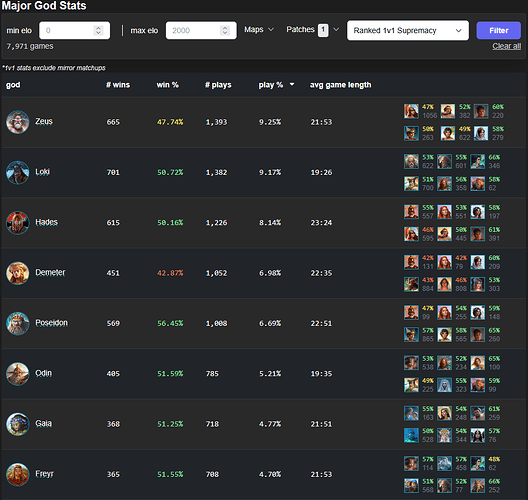Click the Loki god portrait icon

click(x=18, y=172)
